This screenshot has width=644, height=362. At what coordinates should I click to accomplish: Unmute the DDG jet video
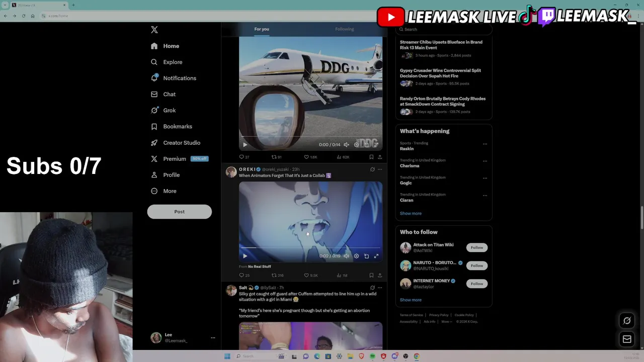pos(346,145)
